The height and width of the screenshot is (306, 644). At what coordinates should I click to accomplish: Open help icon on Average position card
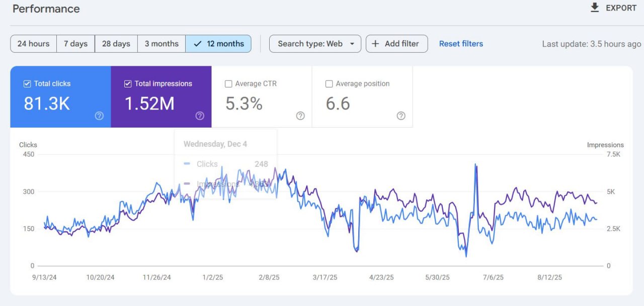[x=401, y=116]
